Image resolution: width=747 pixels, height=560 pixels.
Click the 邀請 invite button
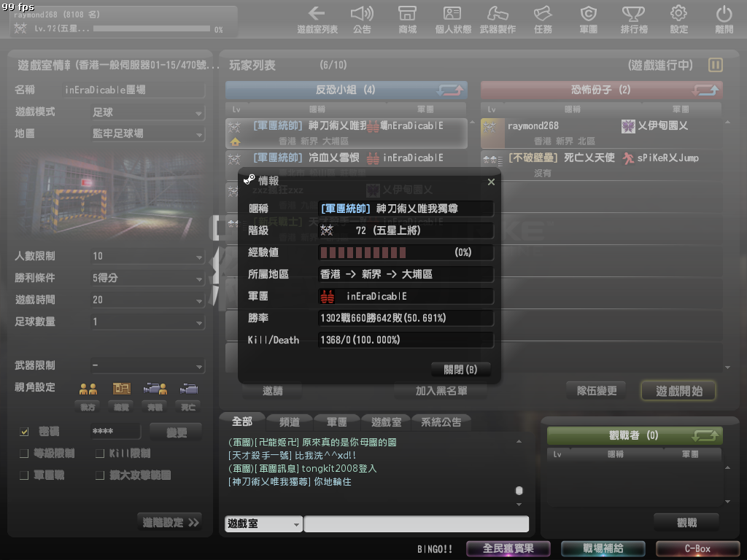click(273, 391)
